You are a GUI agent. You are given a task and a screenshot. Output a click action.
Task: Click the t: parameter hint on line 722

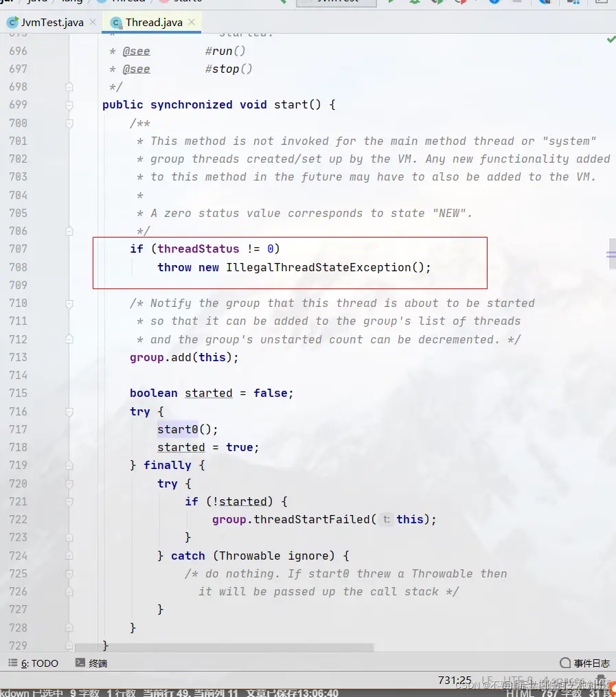[x=386, y=519]
